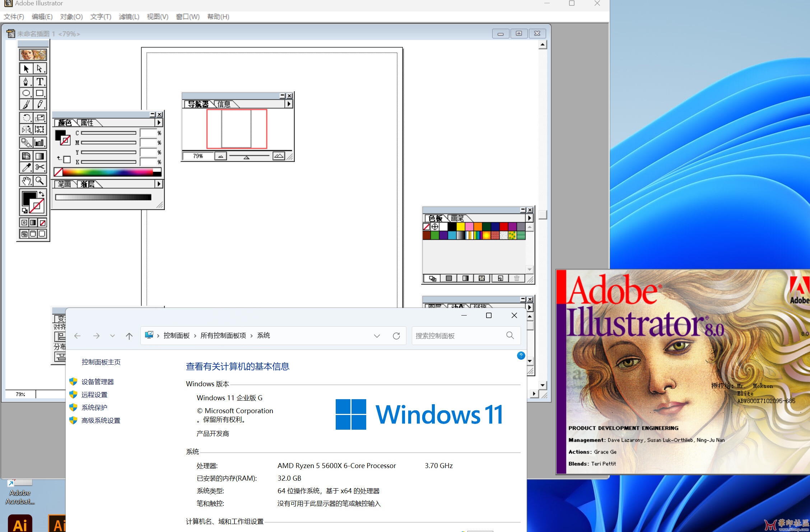Open the 窗口(W) menu

(187, 17)
